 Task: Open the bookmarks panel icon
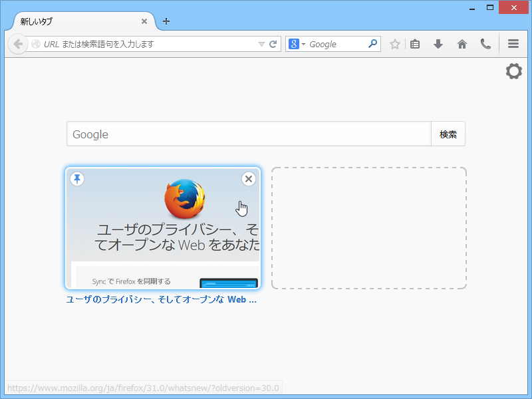[415, 44]
